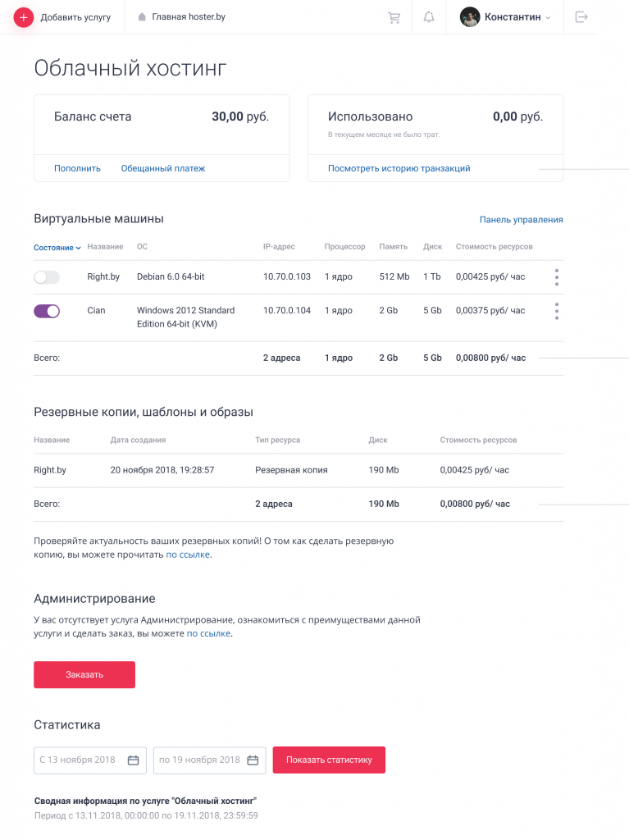
Task: Go to Главная hoster.by in header
Action: pyautogui.click(x=182, y=16)
